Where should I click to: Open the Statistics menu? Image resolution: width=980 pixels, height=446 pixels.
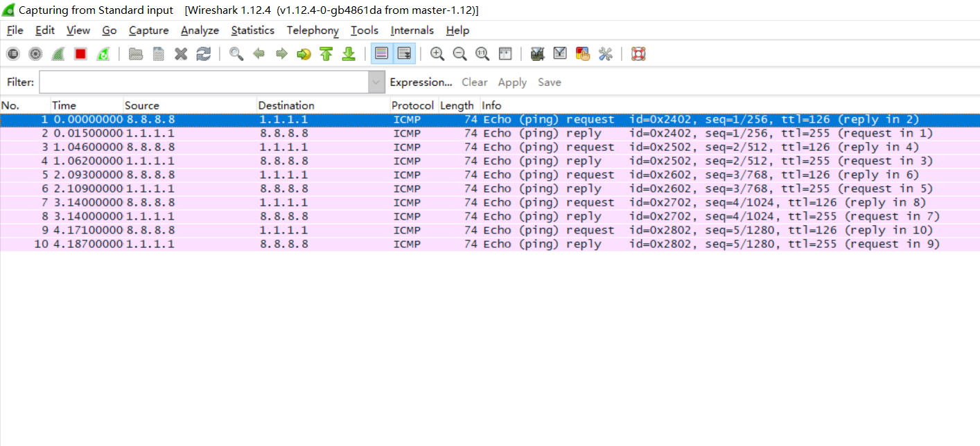tap(253, 30)
